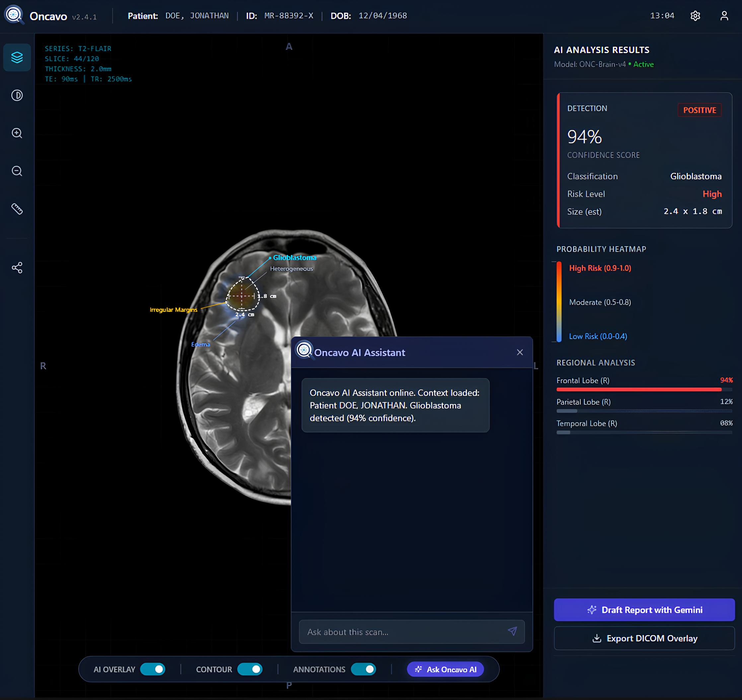Click the probability heatmap color gradient bar
The image size is (742, 700).
point(559,302)
